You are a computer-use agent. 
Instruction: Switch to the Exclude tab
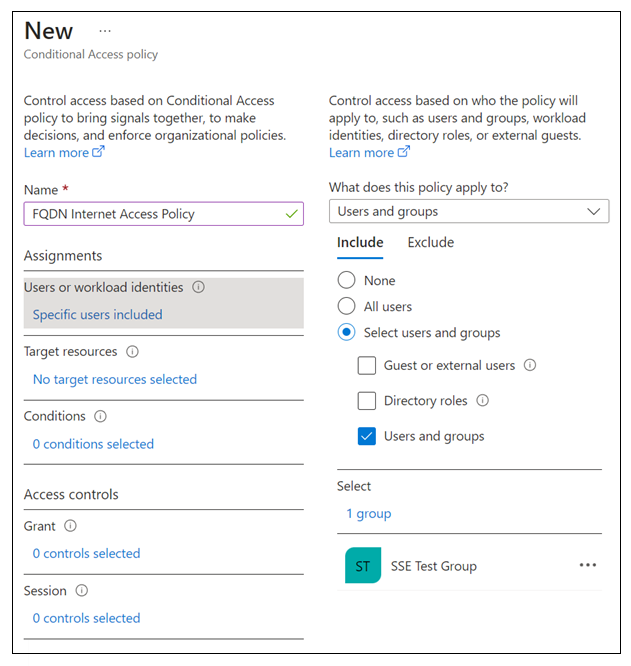pos(431,243)
